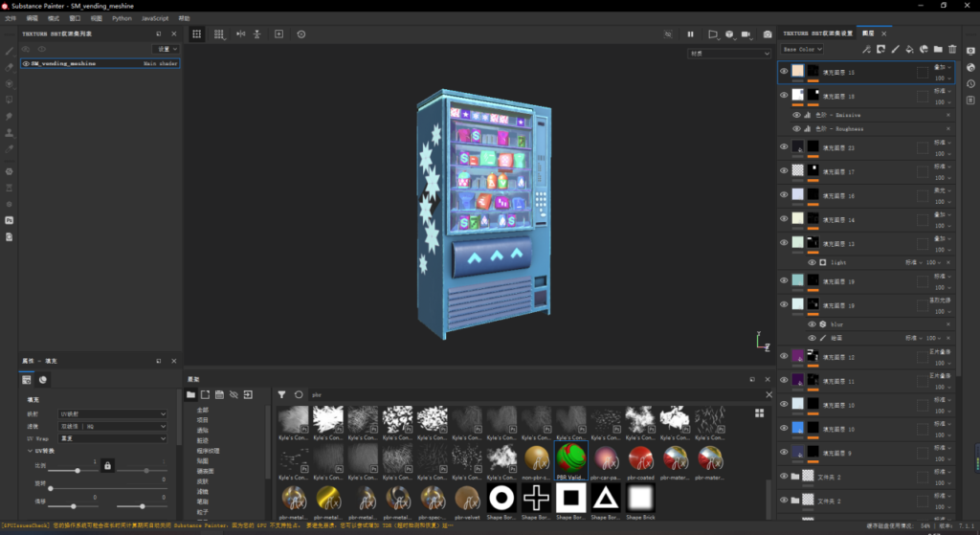Open the bilinear HQ filtering dropdown

coord(113,426)
